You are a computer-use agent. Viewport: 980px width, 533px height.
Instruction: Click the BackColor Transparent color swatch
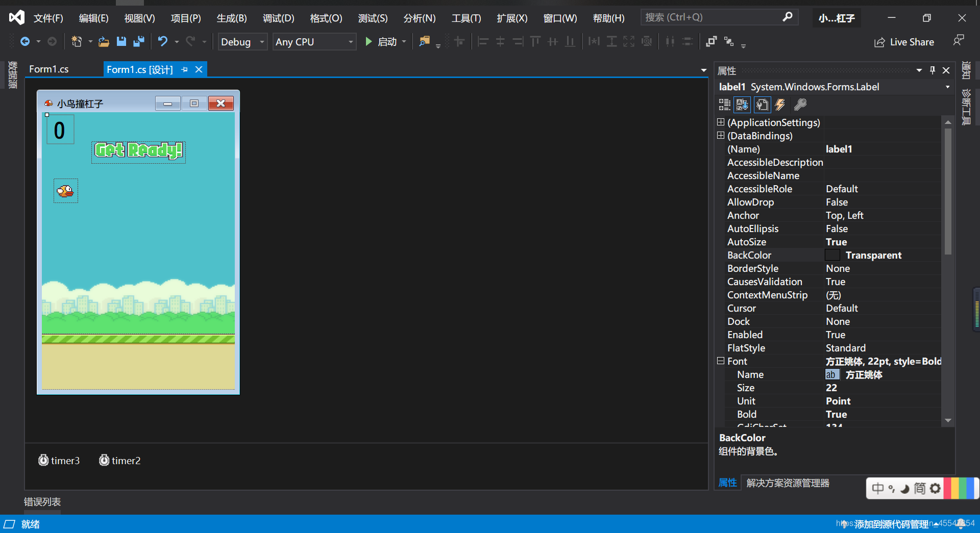click(x=832, y=255)
